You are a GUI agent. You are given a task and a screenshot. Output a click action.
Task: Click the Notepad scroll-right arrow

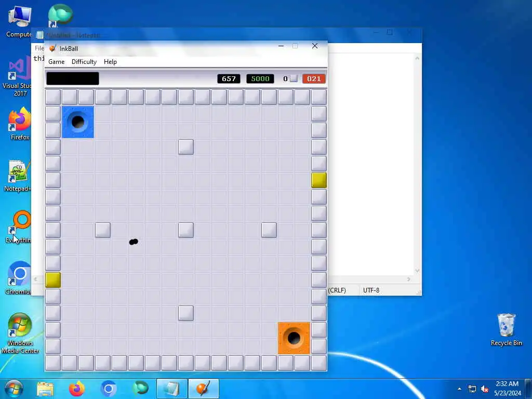tap(409, 279)
